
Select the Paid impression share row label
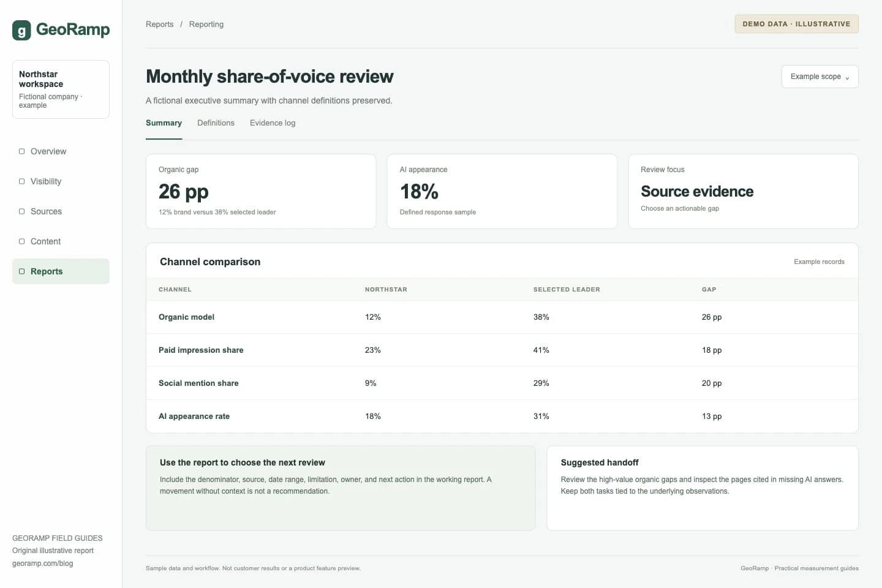tap(201, 350)
